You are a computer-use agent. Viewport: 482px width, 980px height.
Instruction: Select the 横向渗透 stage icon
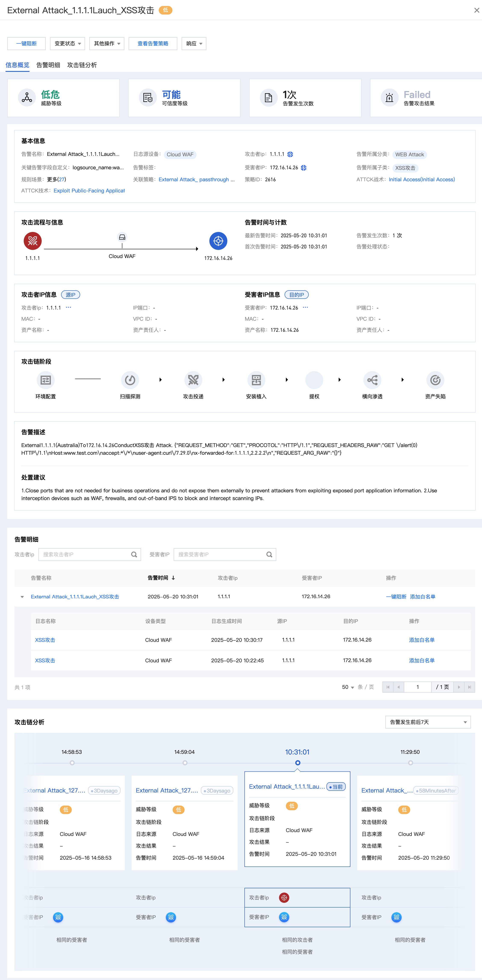[x=372, y=380]
